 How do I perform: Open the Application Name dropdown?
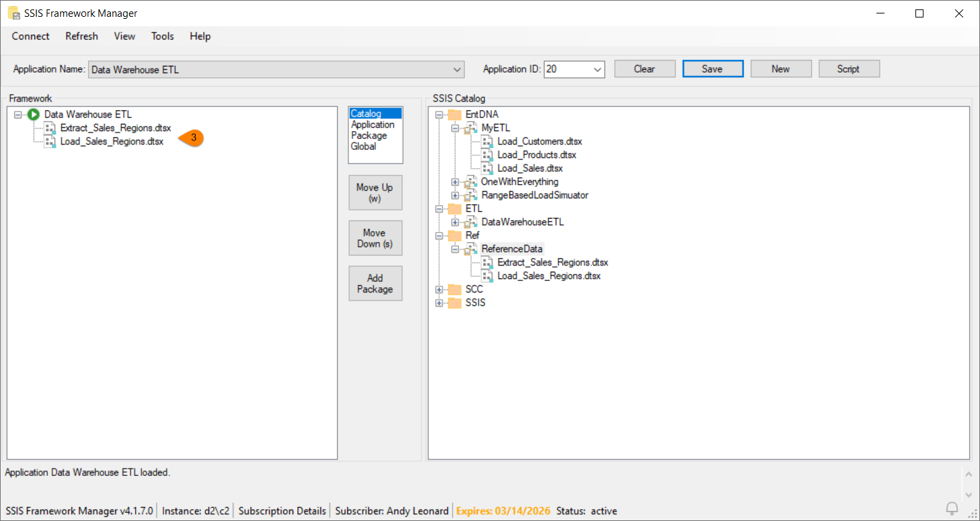coord(457,69)
